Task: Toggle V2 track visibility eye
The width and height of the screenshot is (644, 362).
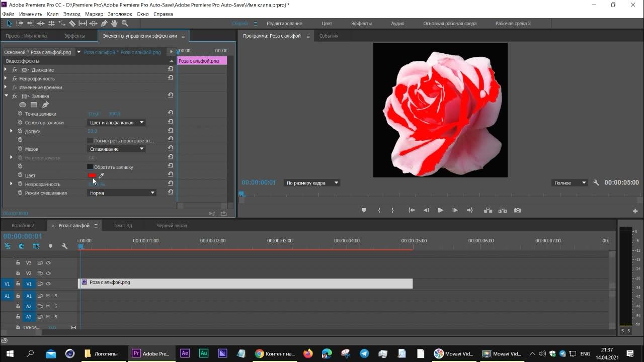Action: coord(48,274)
